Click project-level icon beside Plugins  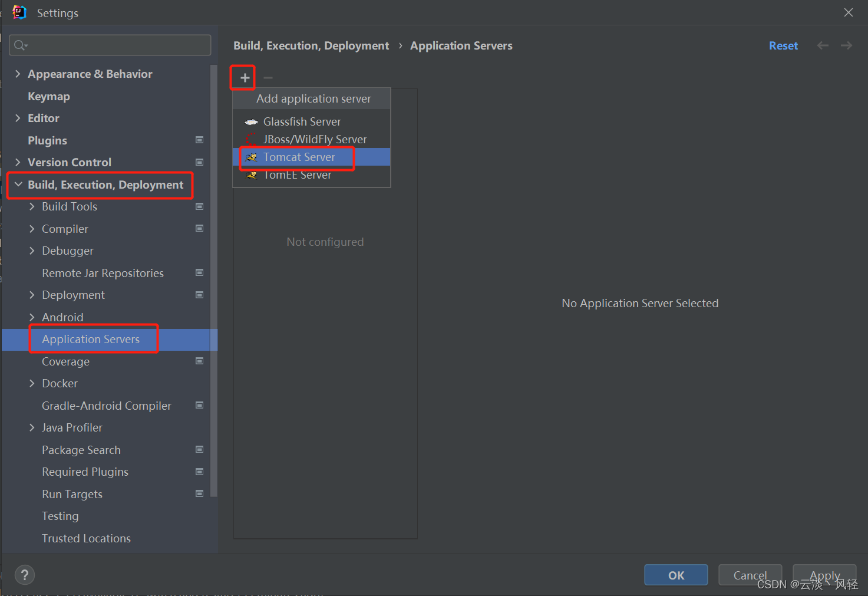tap(199, 140)
